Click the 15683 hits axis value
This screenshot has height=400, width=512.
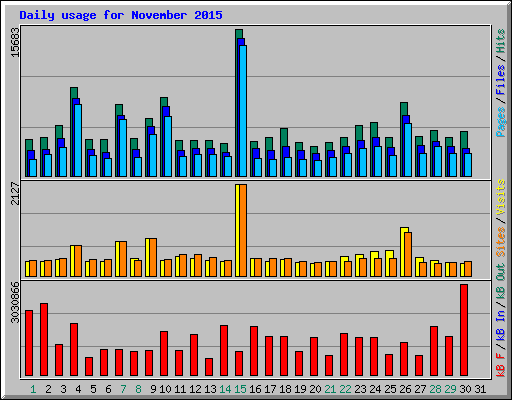(15, 42)
